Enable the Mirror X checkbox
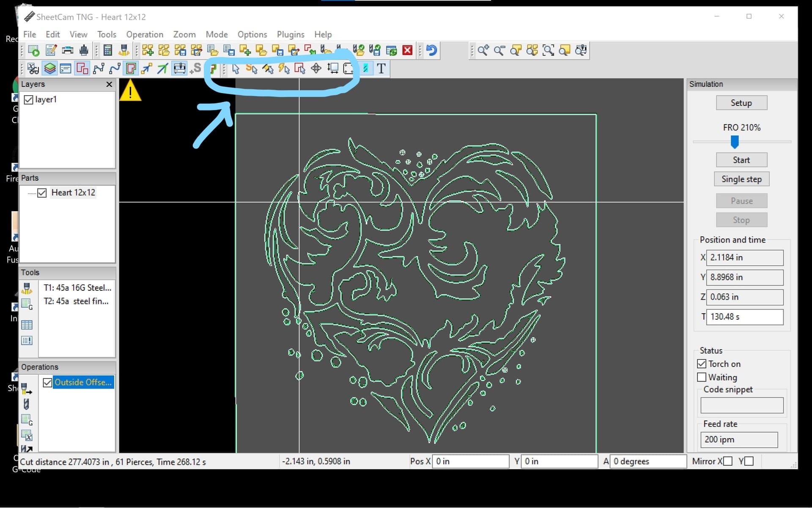 728,461
